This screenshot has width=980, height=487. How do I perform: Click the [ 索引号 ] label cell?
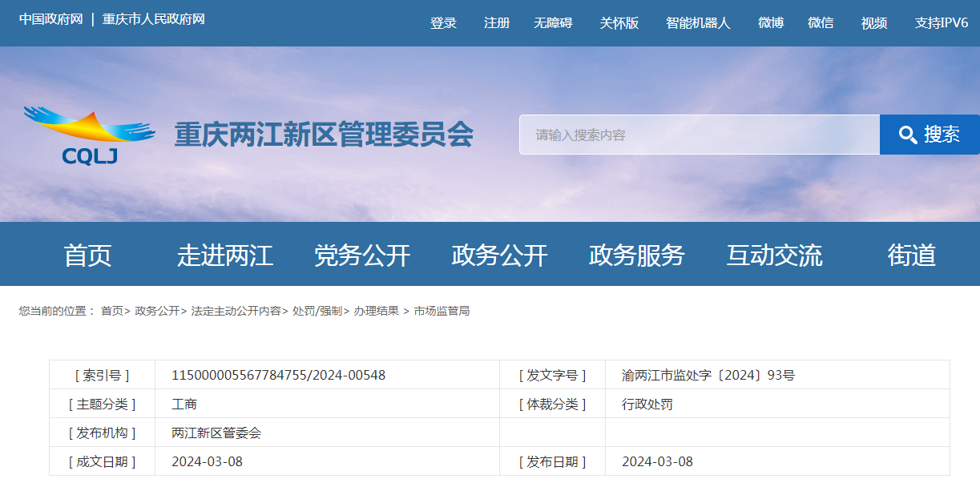point(102,375)
